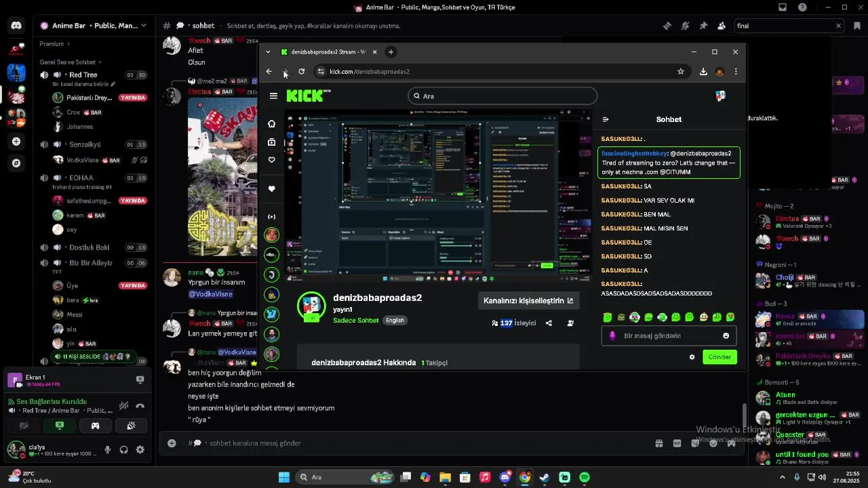
Task: Open Discord help question mark icon
Action: [803, 7]
